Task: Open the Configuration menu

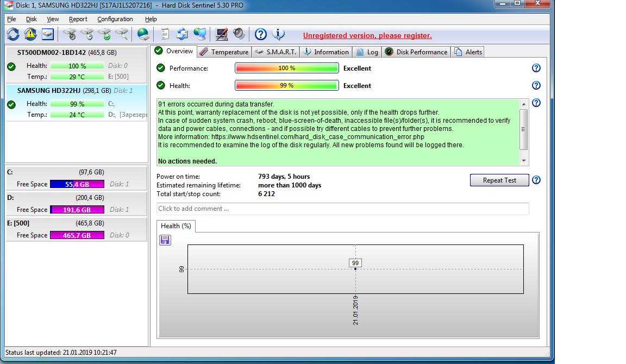Action: click(115, 19)
